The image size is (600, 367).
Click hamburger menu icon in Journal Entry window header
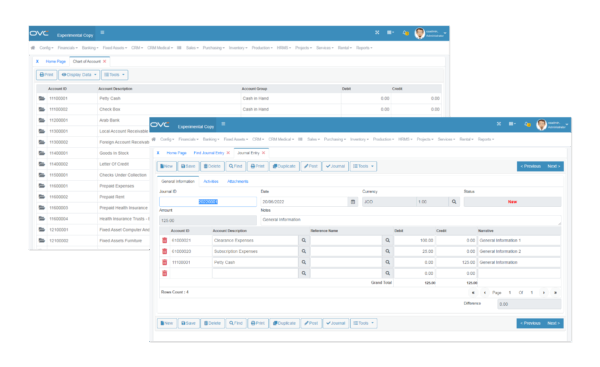click(x=223, y=124)
